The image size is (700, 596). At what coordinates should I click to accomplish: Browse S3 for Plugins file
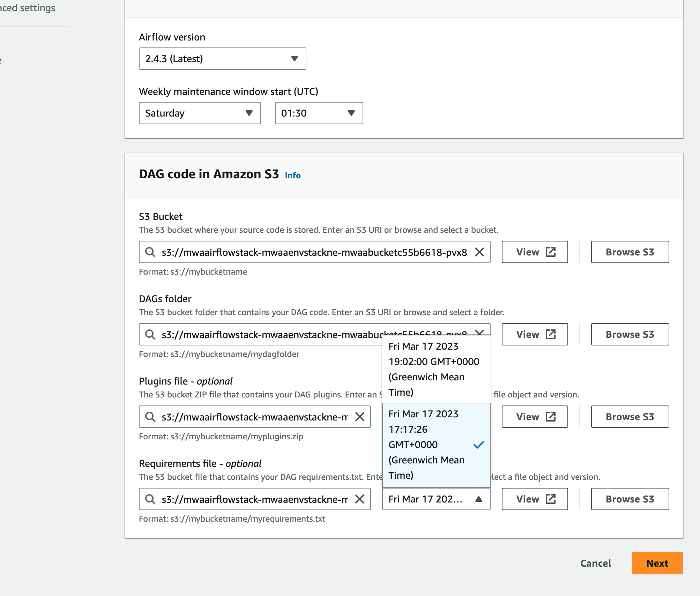(630, 417)
